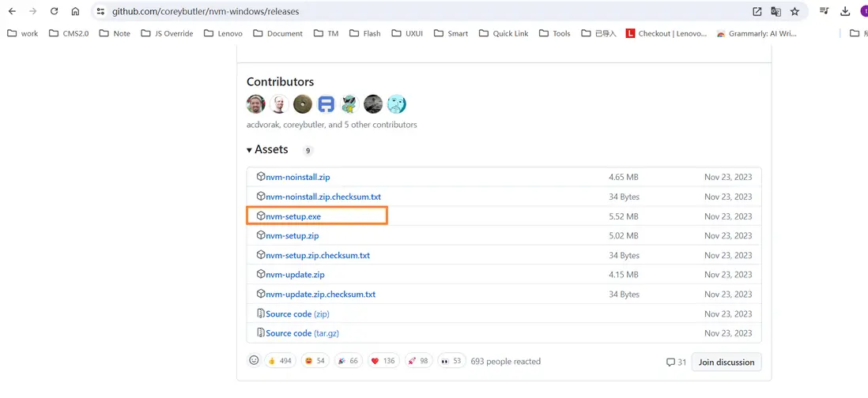
Task: Open the Document bookmarks folder
Action: pyautogui.click(x=278, y=33)
